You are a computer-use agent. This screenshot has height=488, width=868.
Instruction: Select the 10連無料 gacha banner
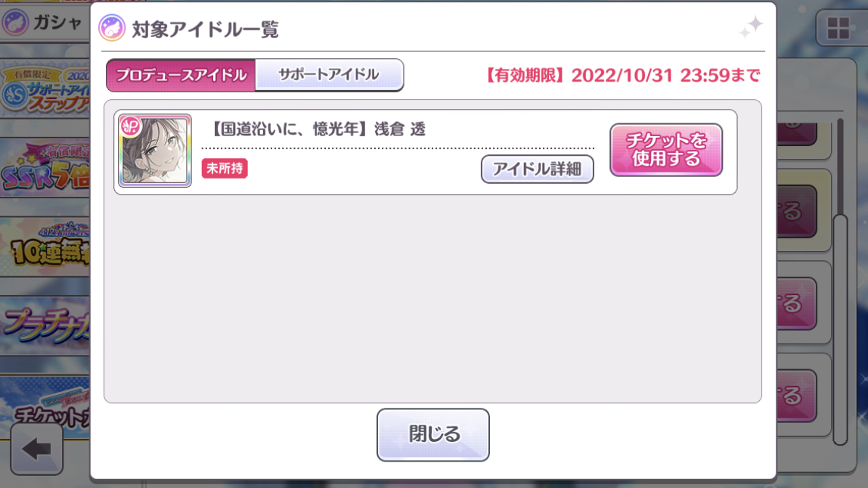45,247
